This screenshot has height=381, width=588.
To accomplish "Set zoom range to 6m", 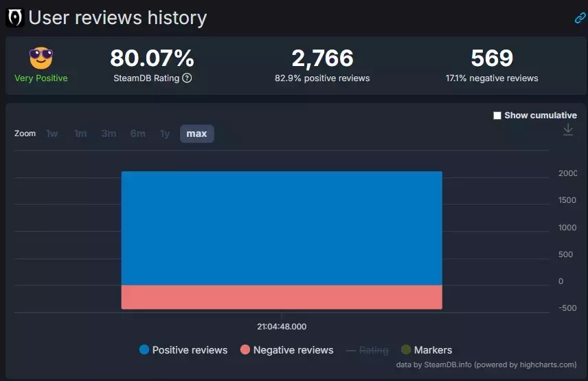I will (137, 133).
